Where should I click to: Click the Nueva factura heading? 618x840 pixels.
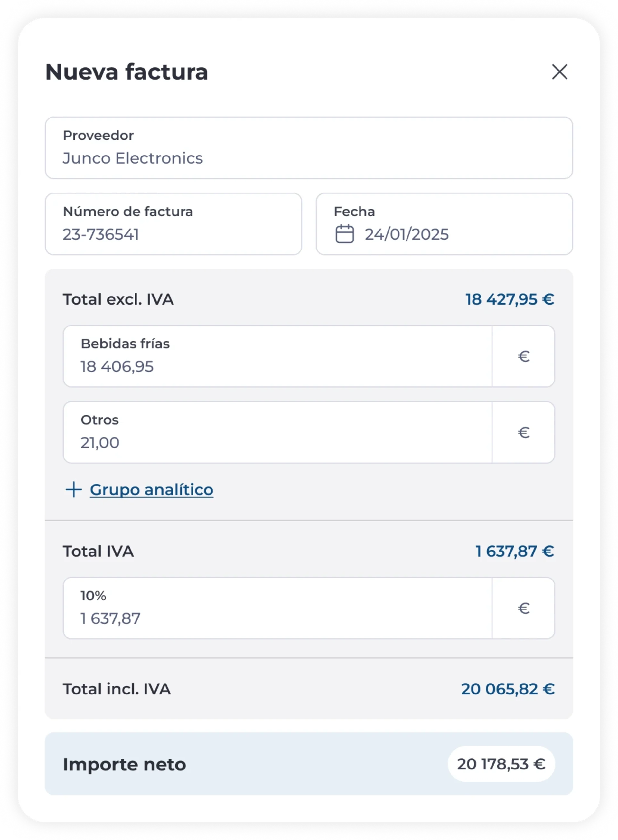(x=126, y=72)
